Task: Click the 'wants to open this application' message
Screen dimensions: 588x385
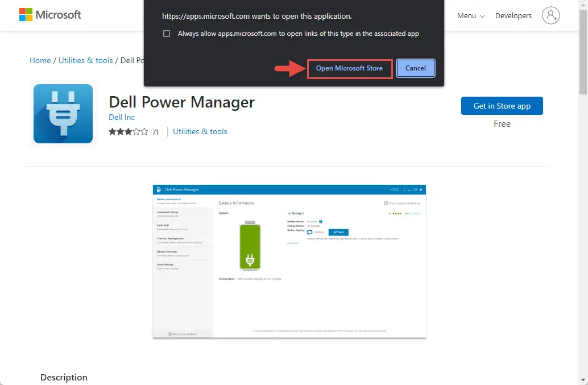Action: pos(257,16)
